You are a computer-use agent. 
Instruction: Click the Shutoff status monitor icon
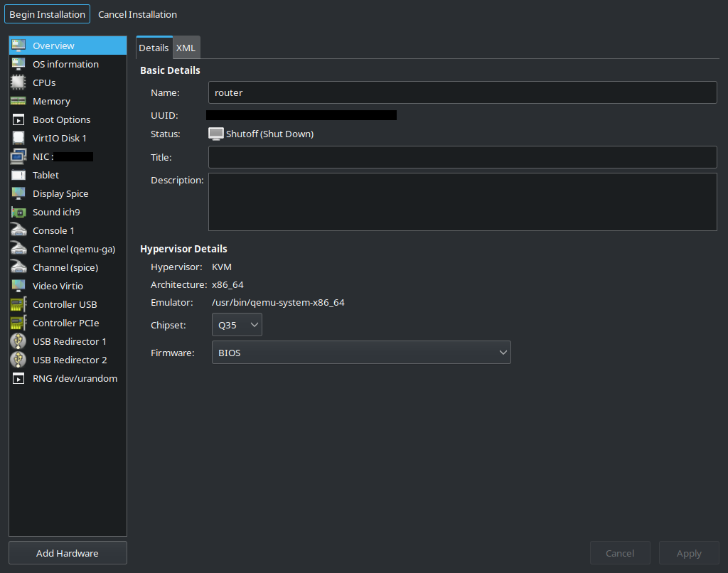click(x=216, y=134)
